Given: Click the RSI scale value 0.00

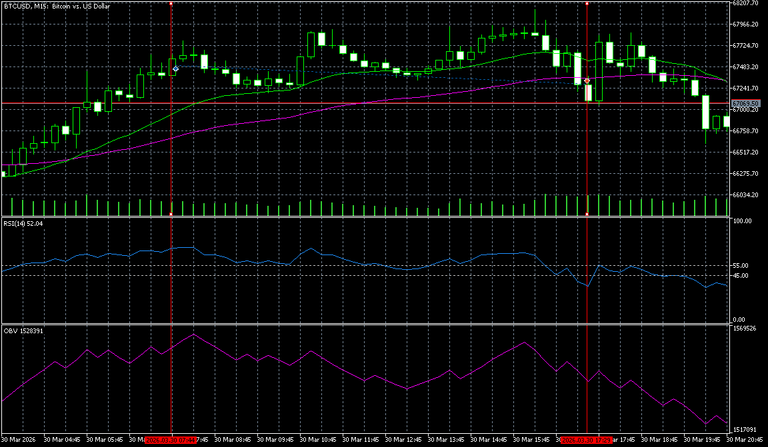Looking at the screenshot, I should [739, 320].
